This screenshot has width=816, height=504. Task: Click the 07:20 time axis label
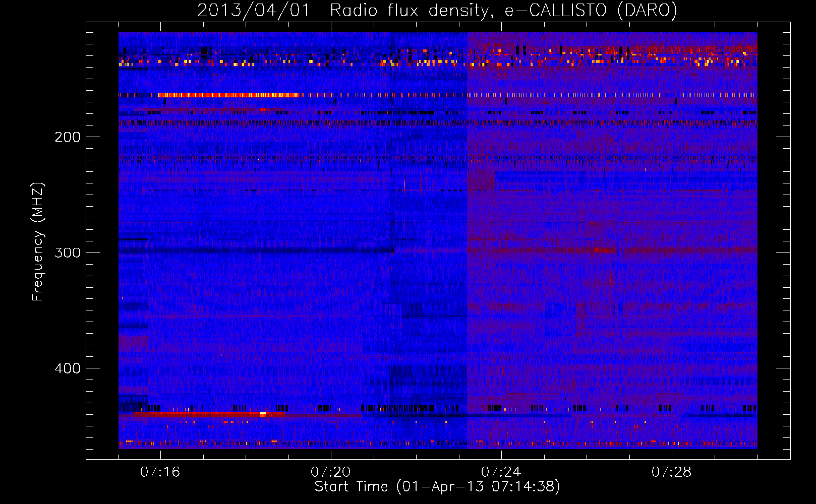(x=331, y=472)
